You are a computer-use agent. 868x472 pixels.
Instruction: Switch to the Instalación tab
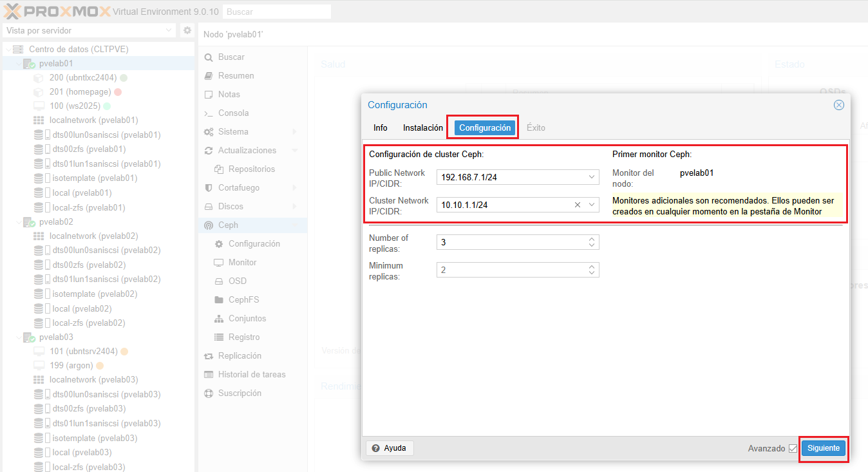click(423, 127)
